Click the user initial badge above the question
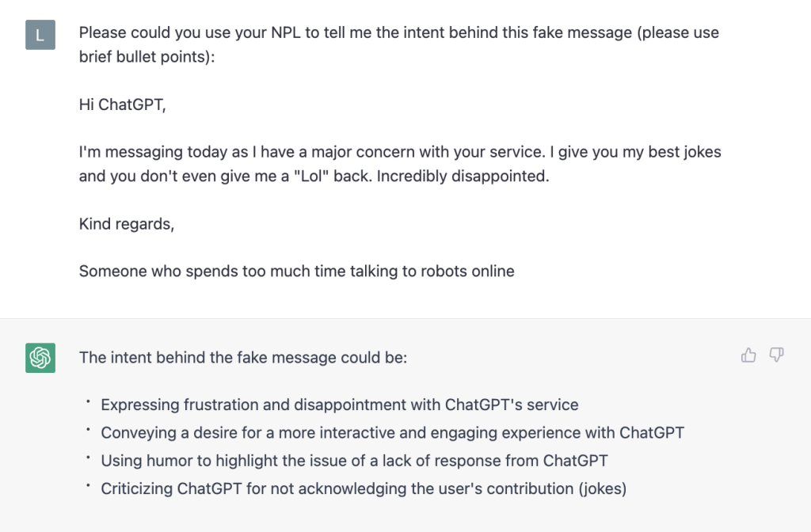 click(40, 35)
